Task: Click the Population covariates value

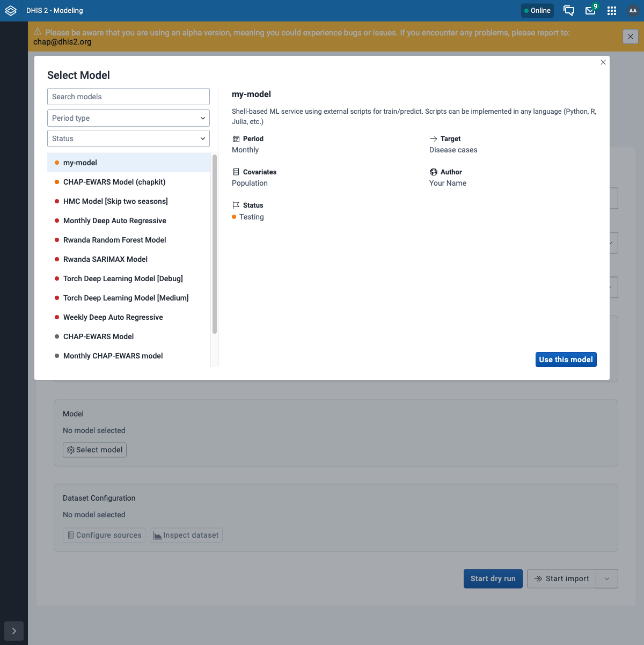Action: (250, 184)
